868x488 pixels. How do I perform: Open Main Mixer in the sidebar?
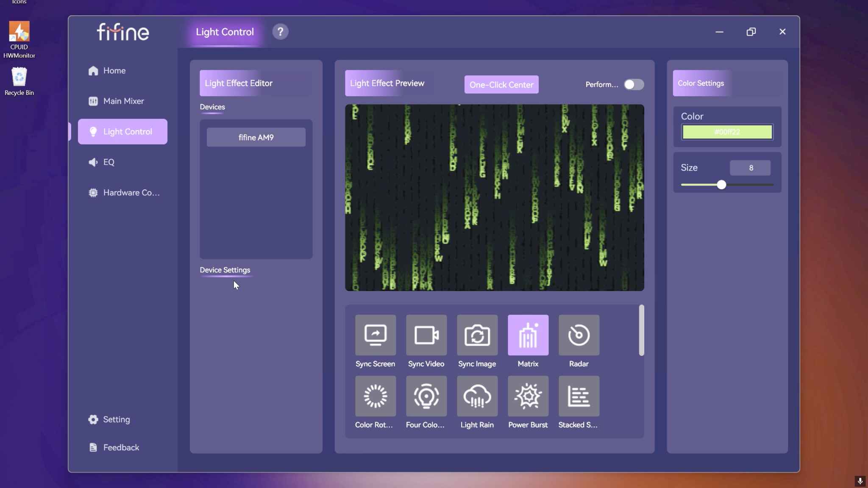coord(122,101)
